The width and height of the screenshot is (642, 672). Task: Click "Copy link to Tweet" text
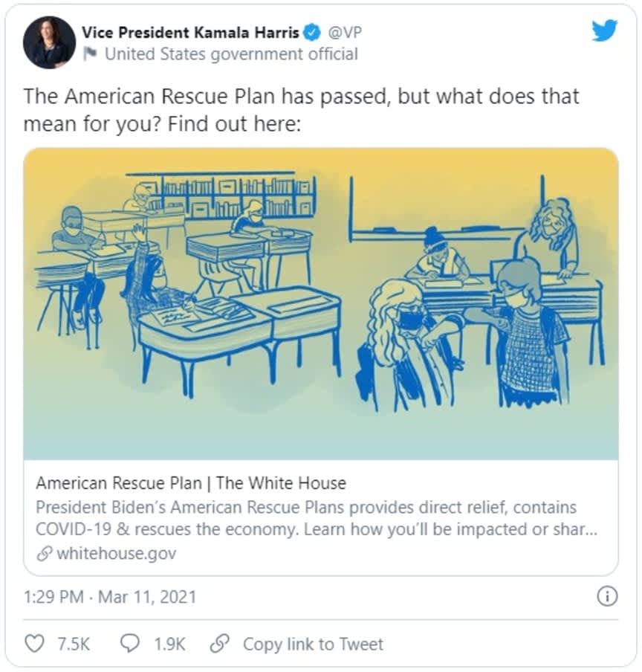[313, 644]
